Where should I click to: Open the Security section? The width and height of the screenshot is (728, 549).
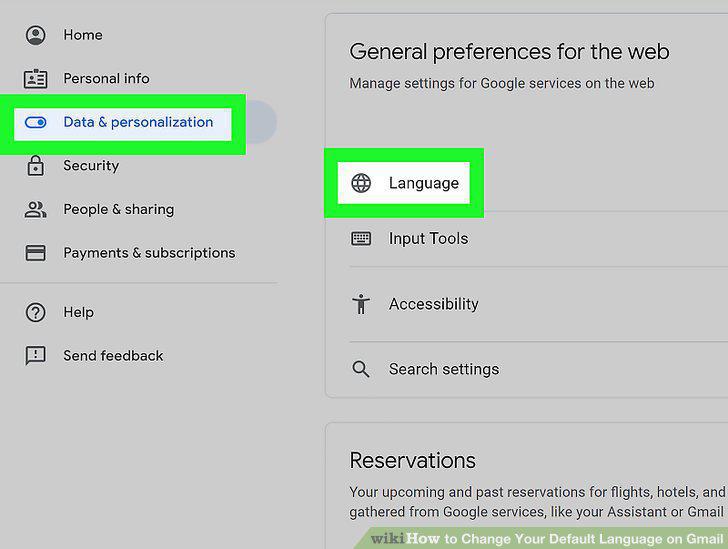pyautogui.click(x=91, y=165)
